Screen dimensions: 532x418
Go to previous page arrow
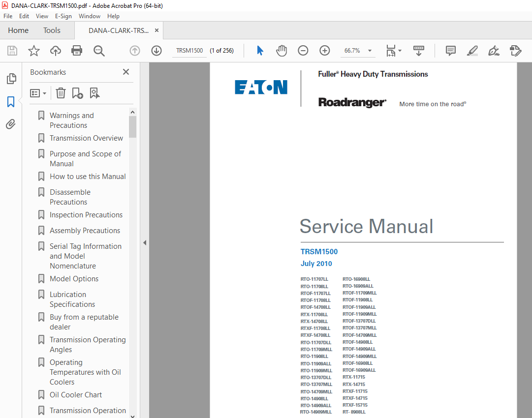coord(135,51)
